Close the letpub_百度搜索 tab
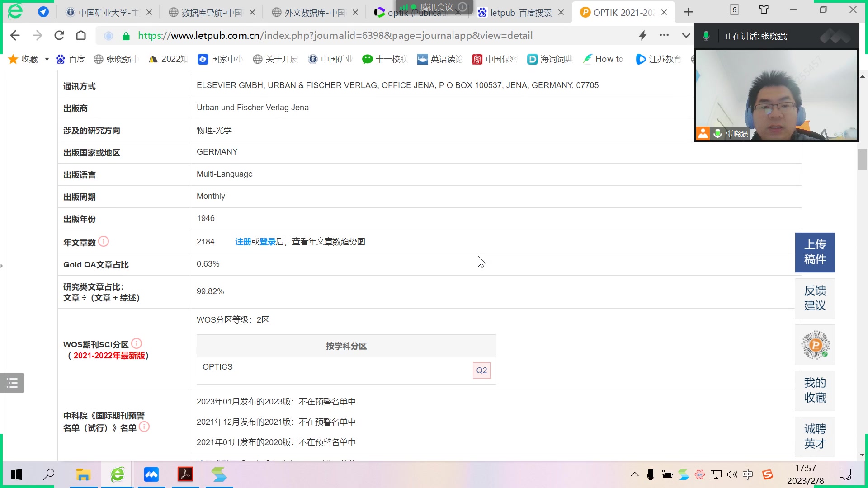868x488 pixels. [561, 13]
